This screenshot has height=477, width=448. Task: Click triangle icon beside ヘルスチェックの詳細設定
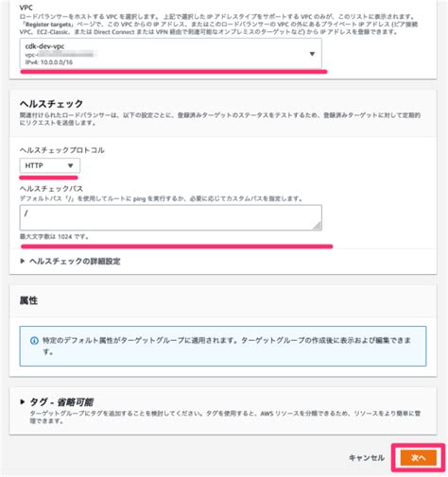point(23,261)
